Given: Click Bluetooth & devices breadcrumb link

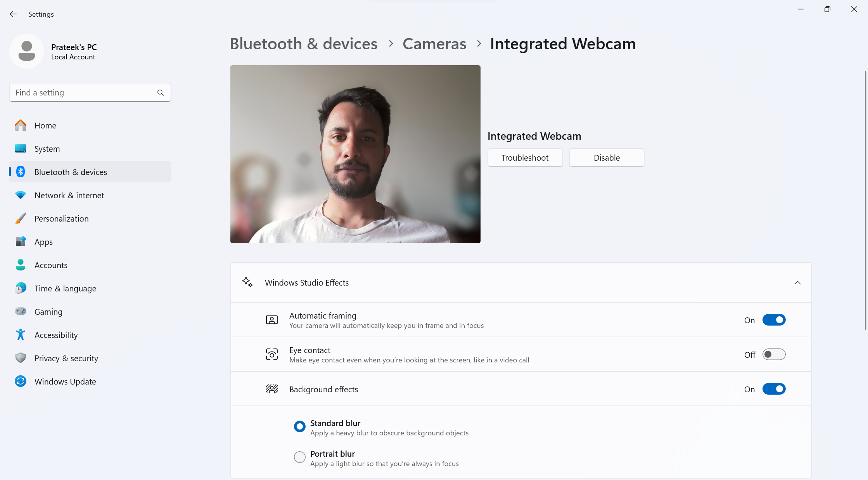Looking at the screenshot, I should pos(304,44).
